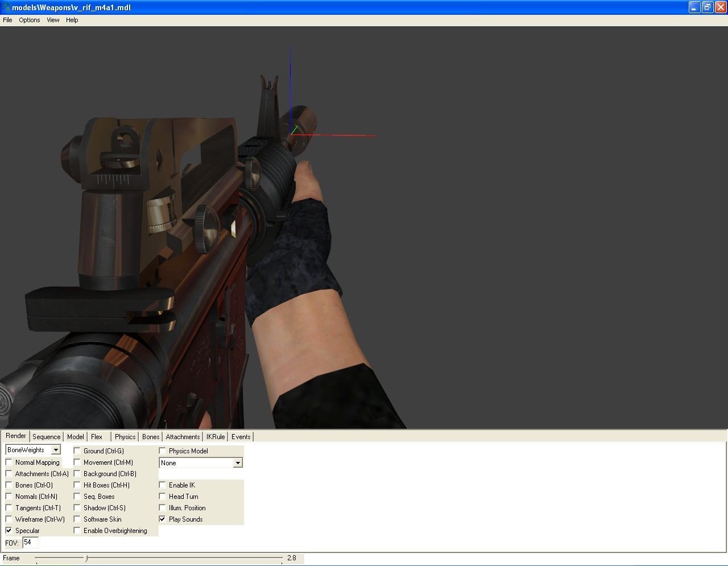728x566 pixels.
Task: Open the Attachments tab
Action: point(183,437)
